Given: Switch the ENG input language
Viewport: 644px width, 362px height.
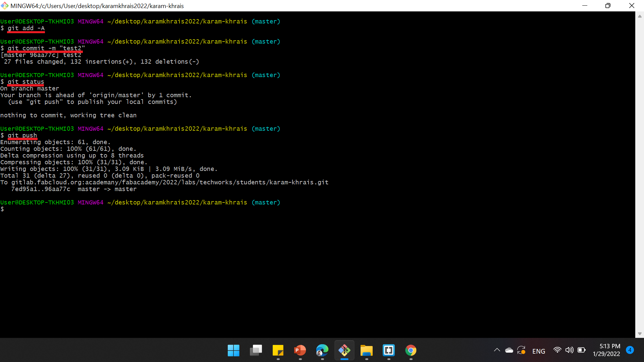Looking at the screenshot, I should 539,351.
